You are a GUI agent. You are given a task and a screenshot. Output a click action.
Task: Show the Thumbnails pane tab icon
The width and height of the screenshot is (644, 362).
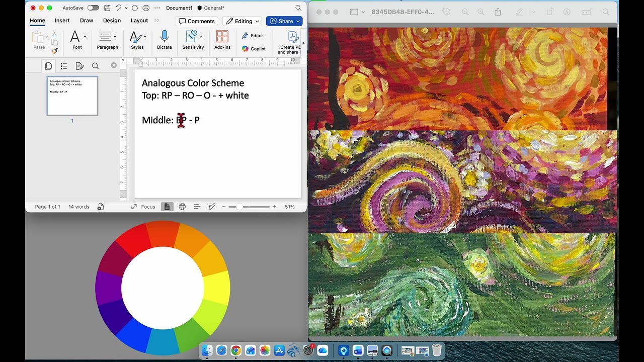pyautogui.click(x=48, y=66)
